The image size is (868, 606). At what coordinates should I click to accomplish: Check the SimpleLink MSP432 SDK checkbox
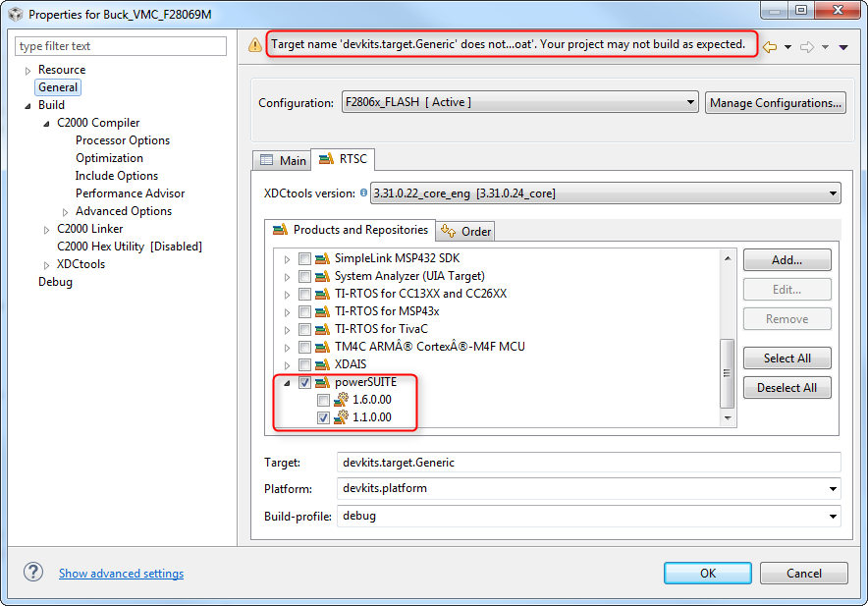point(304,258)
